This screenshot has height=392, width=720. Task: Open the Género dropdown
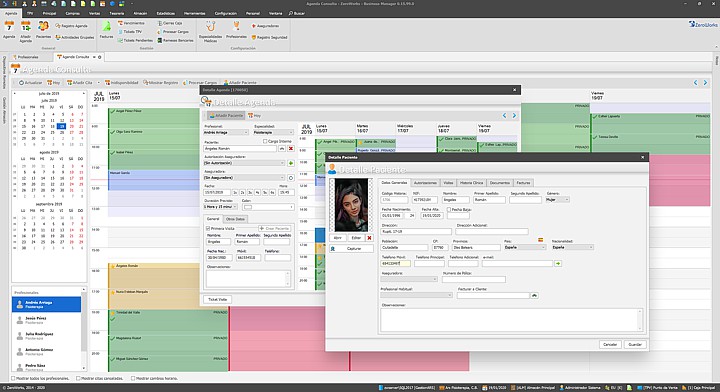[557, 200]
